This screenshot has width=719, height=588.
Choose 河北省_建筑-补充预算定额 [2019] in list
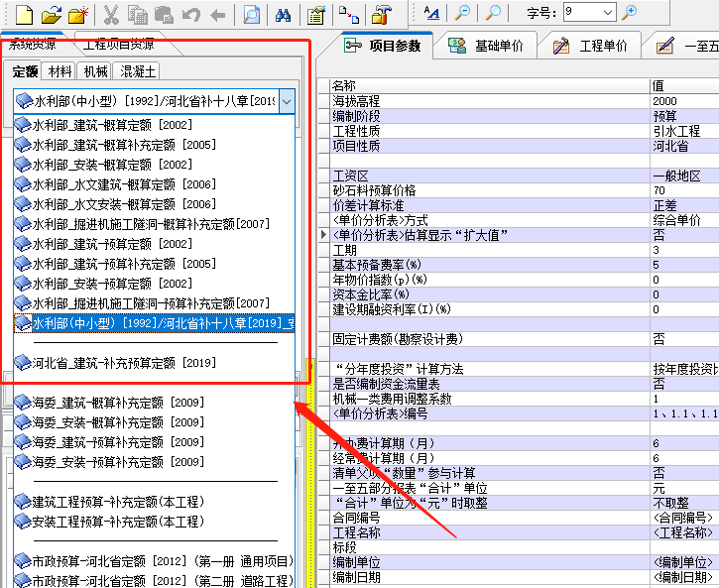click(x=124, y=363)
